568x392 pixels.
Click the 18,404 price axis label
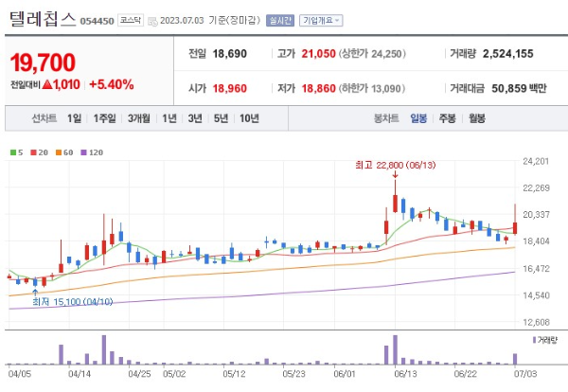536,241
